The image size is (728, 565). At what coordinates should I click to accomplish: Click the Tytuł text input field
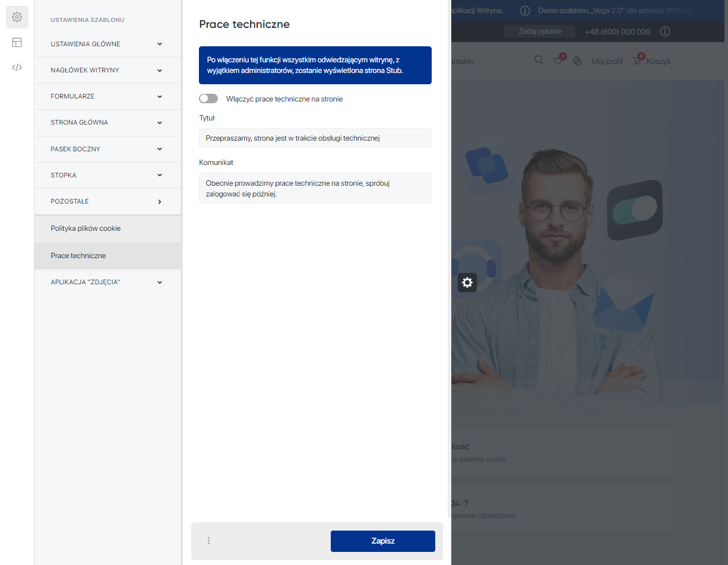pyautogui.click(x=315, y=138)
